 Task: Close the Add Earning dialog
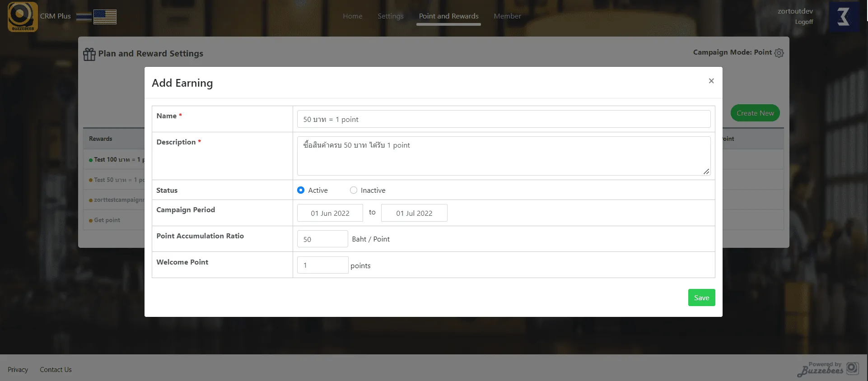tap(711, 81)
